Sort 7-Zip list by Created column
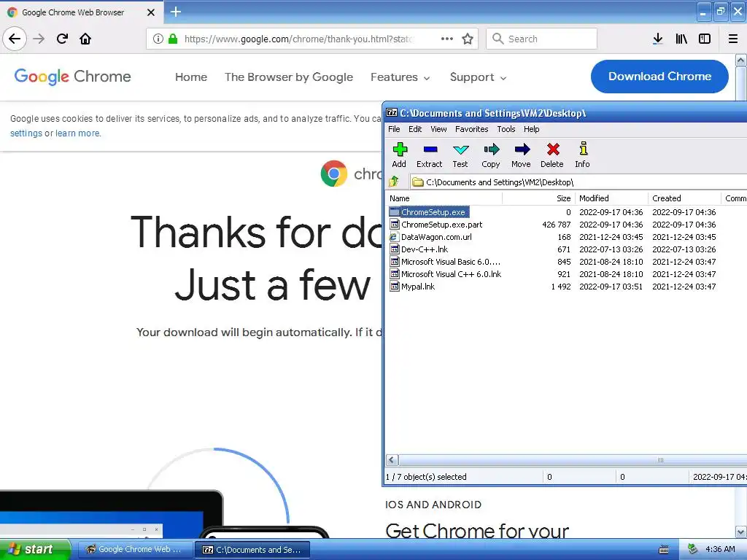 click(x=684, y=198)
